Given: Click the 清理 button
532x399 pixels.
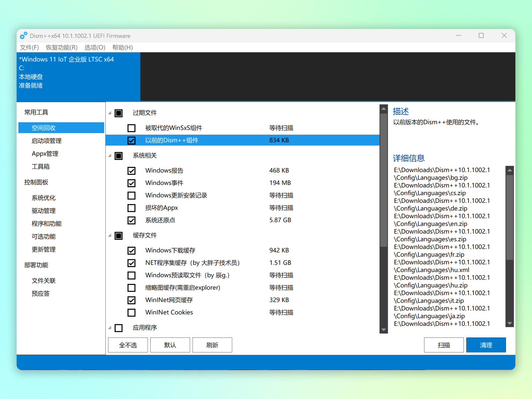Looking at the screenshot, I should coord(486,345).
